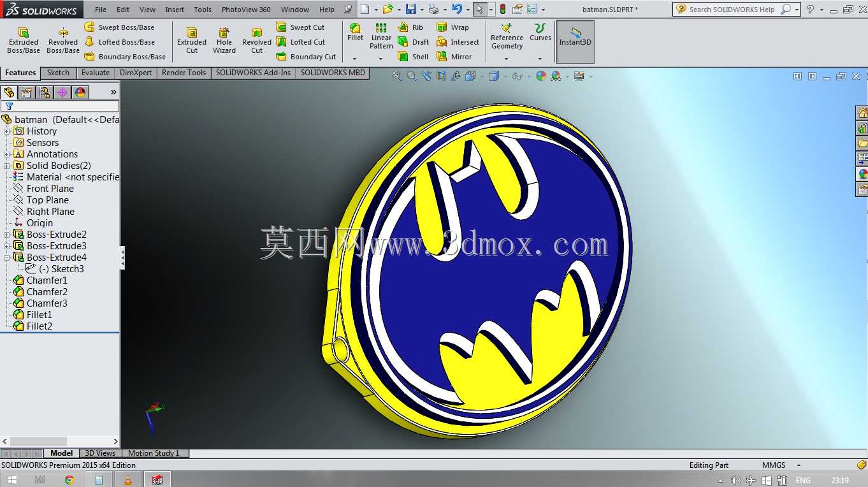Select the Mirror tool
Screen dimensions: 868x487
[454, 57]
